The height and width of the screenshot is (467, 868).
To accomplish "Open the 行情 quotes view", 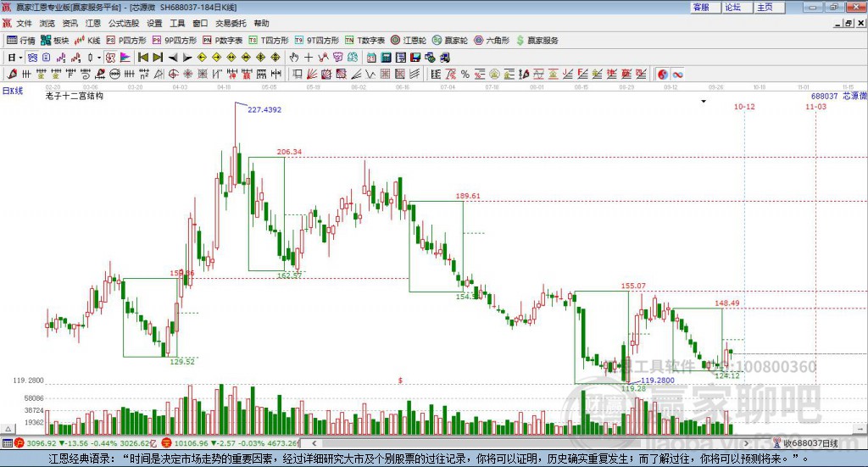I will 20,41.
